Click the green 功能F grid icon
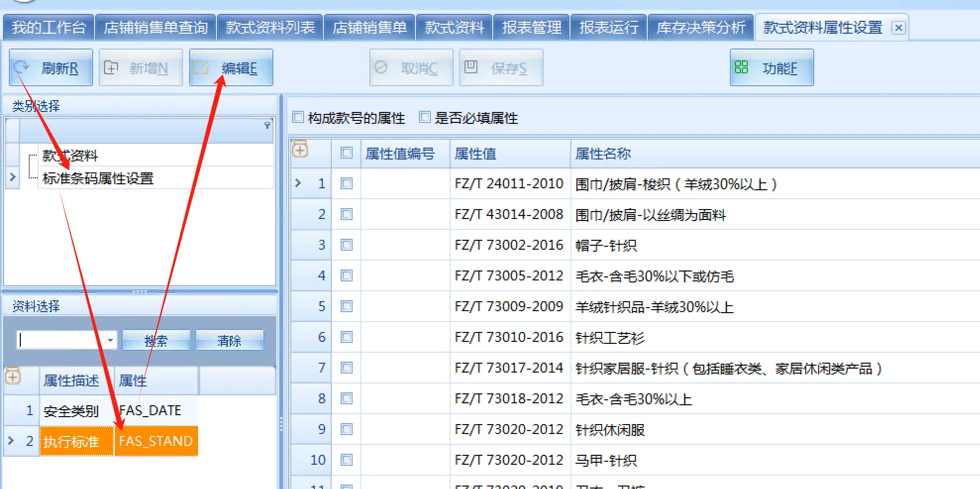 (741, 67)
